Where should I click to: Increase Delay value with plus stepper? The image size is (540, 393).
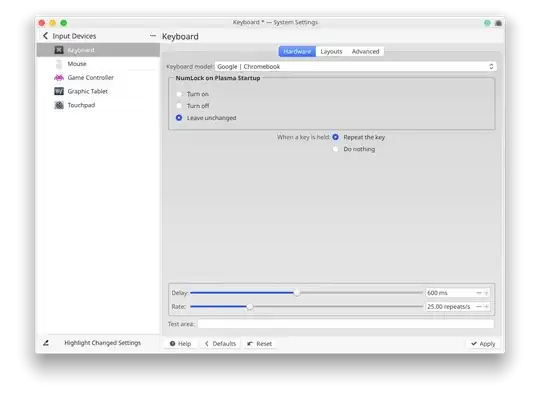[x=486, y=293]
